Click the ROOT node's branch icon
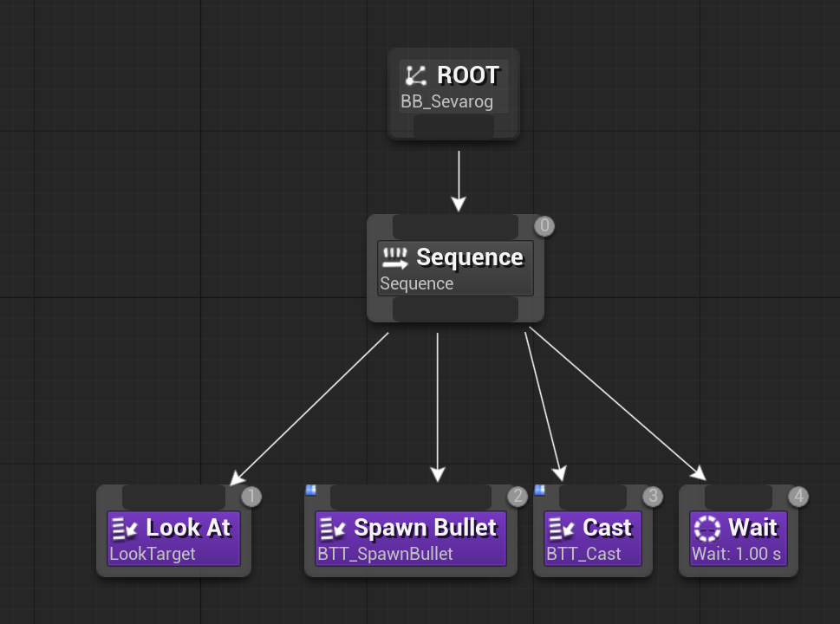 click(x=416, y=75)
